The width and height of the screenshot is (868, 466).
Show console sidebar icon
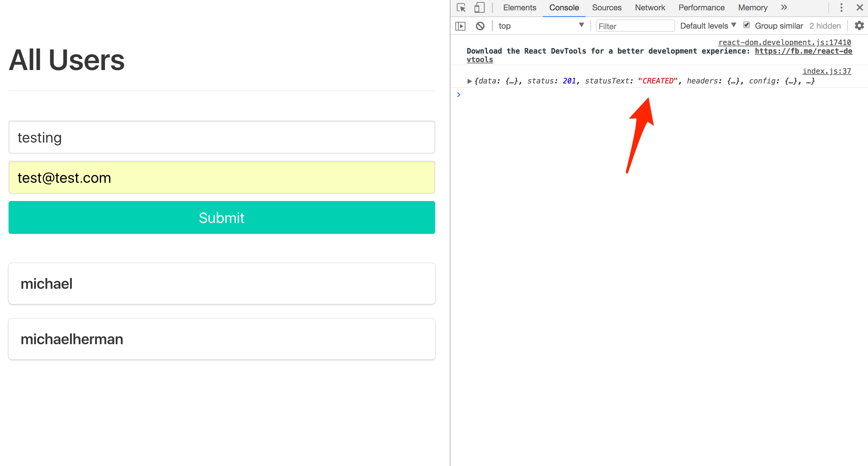[460, 26]
